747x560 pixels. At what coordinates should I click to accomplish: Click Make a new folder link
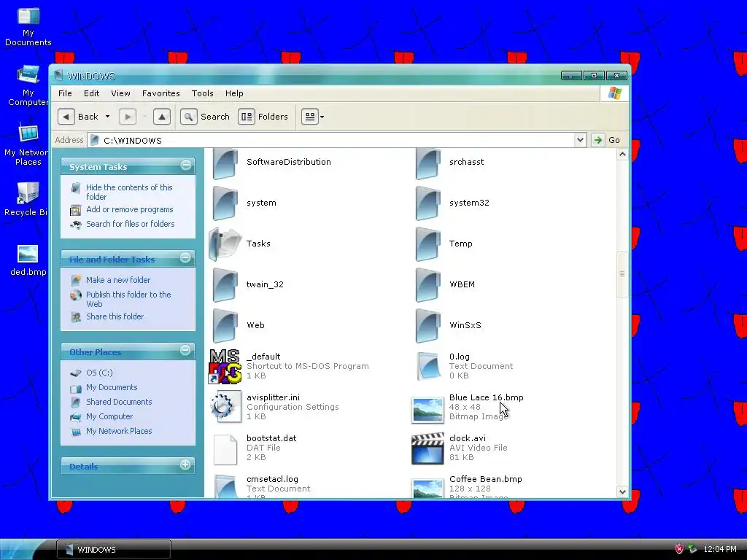[118, 280]
